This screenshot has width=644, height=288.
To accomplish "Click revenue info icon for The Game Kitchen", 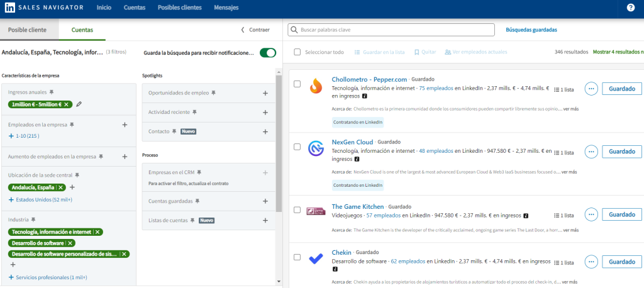I will click(x=526, y=215).
